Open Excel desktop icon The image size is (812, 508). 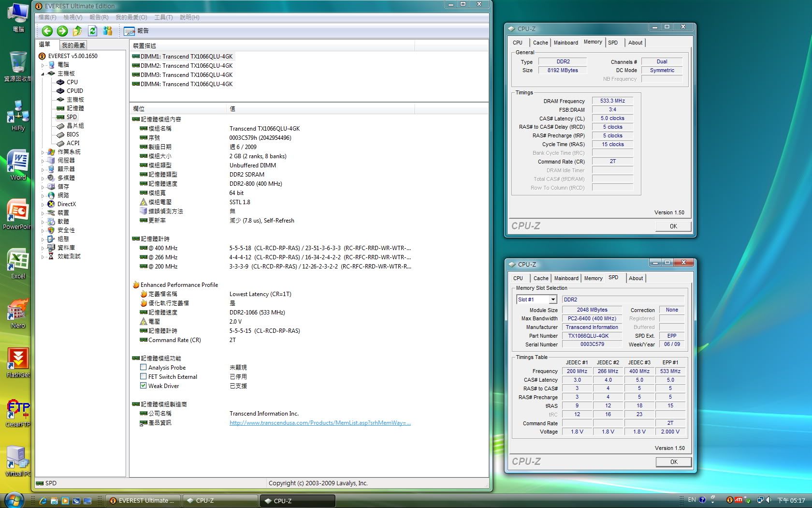[x=18, y=264]
